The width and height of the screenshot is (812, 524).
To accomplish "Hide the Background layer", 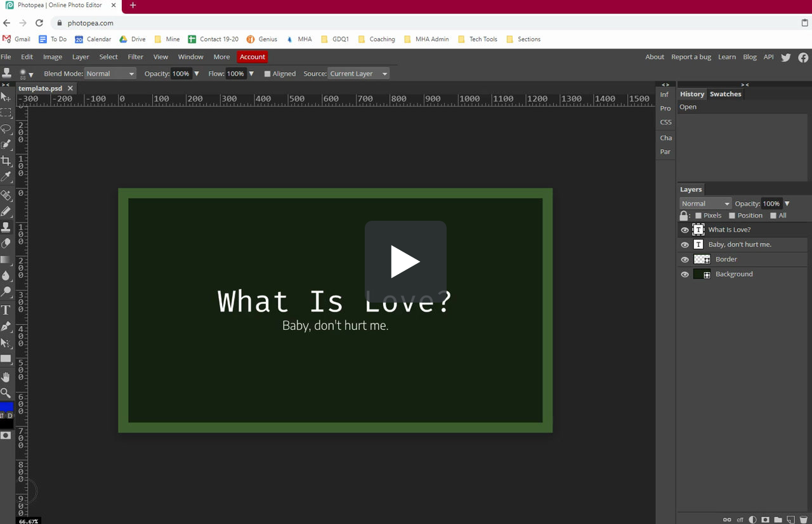I will pos(684,275).
